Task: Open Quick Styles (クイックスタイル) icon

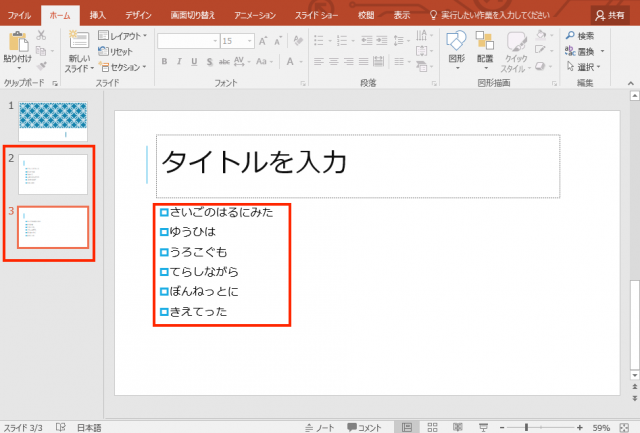Action: click(x=516, y=42)
